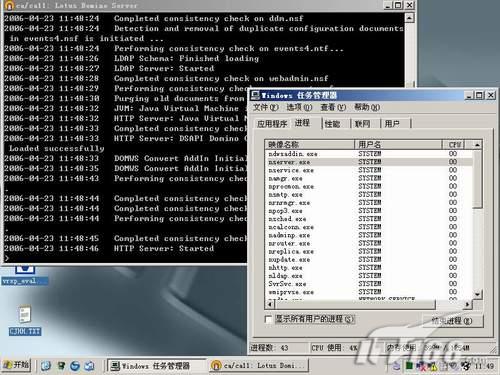This screenshot has height=375, width=500.
Task: Enable 显示所有用户的进程 checkbox
Action: click(268, 319)
